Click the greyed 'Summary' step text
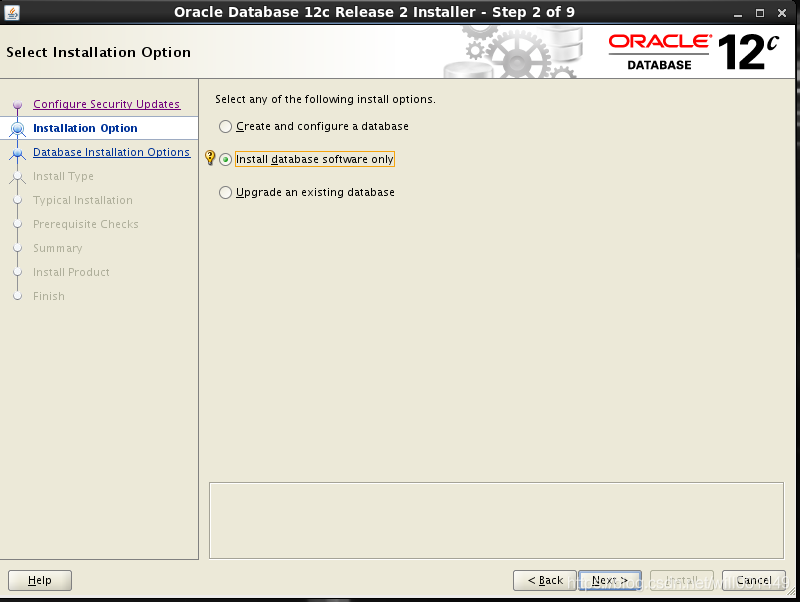The width and height of the screenshot is (800, 602). (x=58, y=248)
